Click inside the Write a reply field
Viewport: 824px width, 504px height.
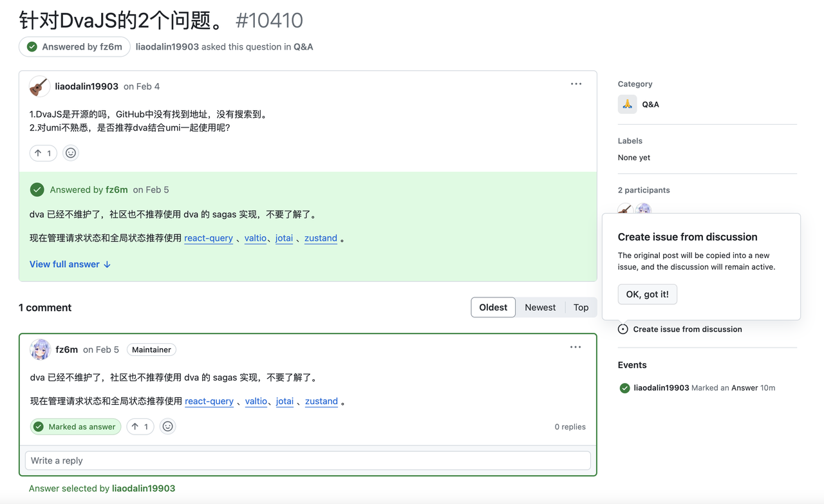308,460
